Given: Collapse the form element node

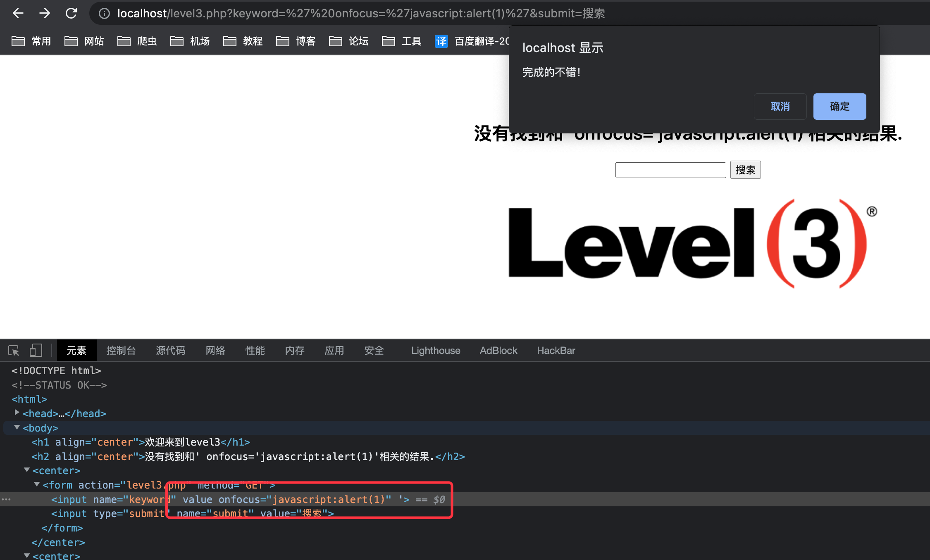Looking at the screenshot, I should point(37,484).
